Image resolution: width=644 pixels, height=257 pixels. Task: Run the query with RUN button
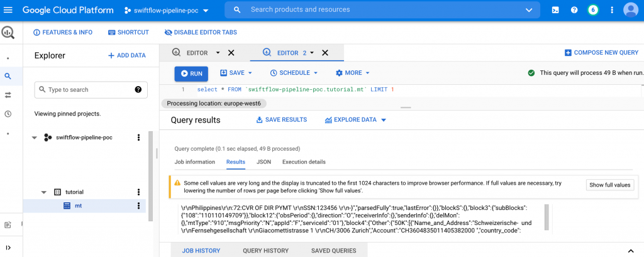tap(191, 74)
